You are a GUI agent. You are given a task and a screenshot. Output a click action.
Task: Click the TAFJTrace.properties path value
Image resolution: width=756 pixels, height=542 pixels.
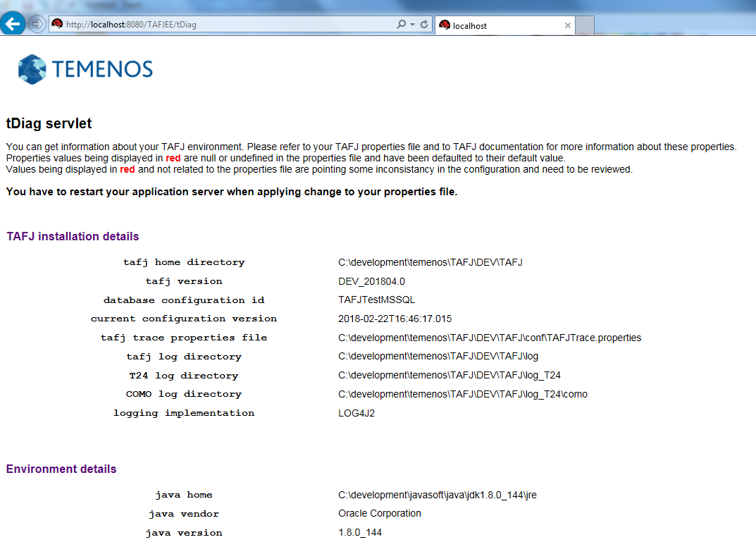pyautogui.click(x=490, y=338)
